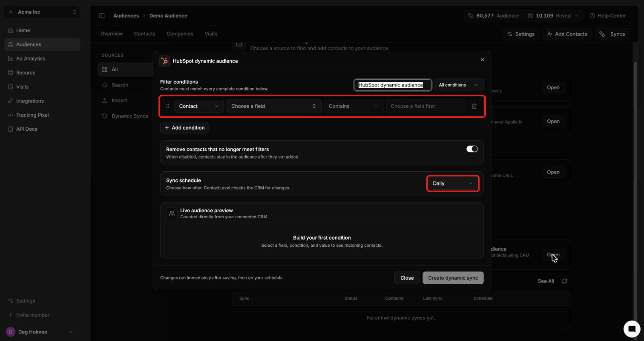This screenshot has height=341, width=644.
Task: Grab the condition row drag handle
Action: point(167,106)
